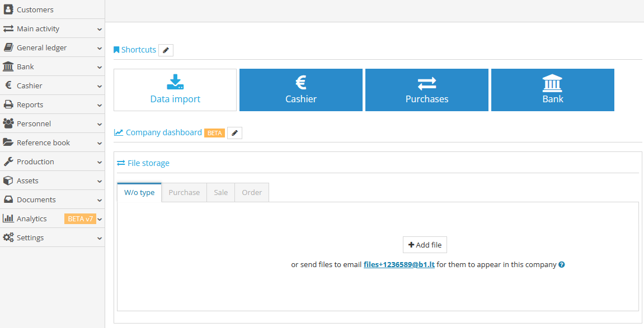Viewport: 644px width, 328px height.
Task: Select the Cashier euro shortcut tile
Action: pyautogui.click(x=300, y=89)
